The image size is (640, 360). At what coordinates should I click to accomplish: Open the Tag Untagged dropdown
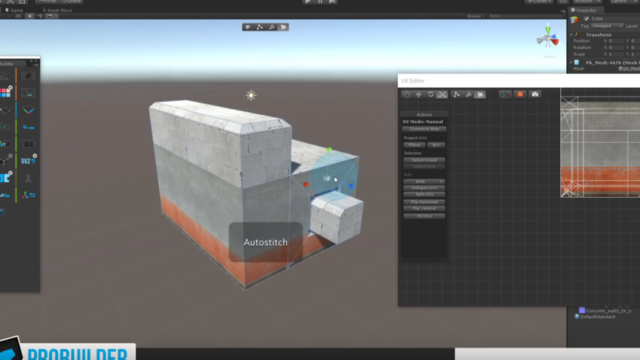point(607,26)
